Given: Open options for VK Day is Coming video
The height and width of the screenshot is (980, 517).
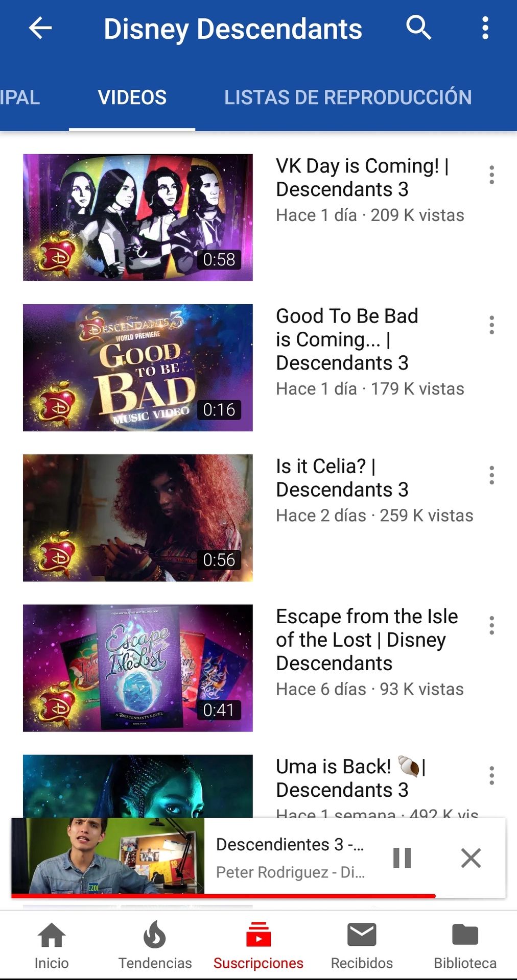Looking at the screenshot, I should pos(491,175).
